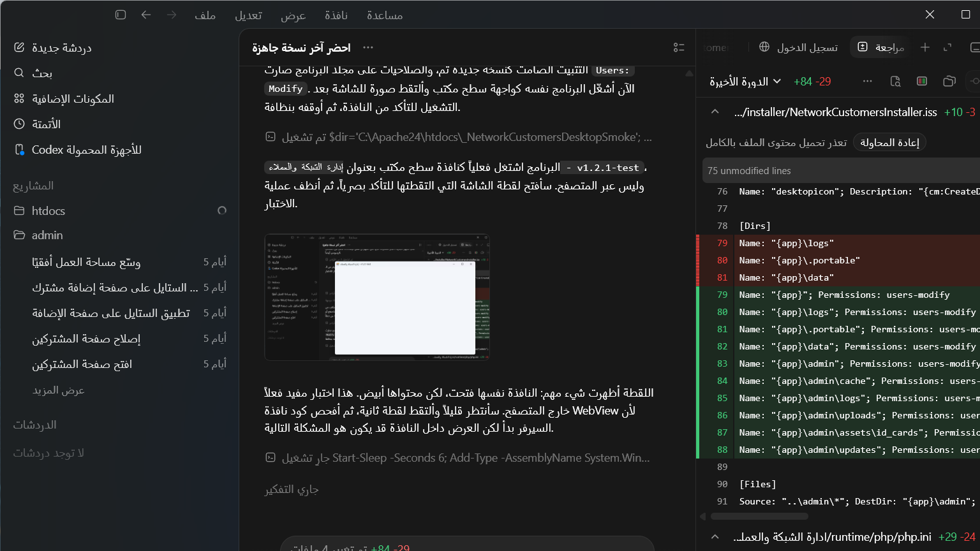
Task: Open the view (عرض) menu
Action: pos(293,15)
